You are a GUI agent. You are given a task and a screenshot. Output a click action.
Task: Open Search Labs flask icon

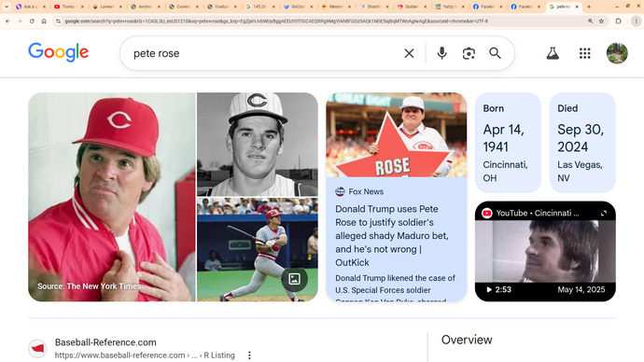[x=553, y=53]
